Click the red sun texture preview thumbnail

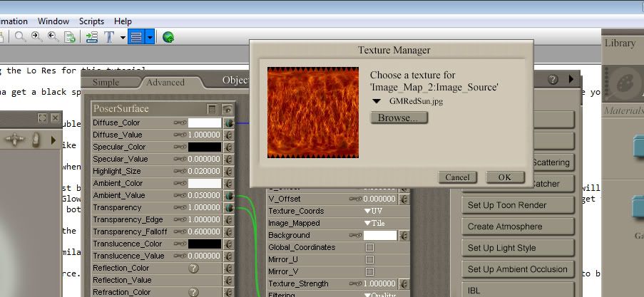coord(312,113)
